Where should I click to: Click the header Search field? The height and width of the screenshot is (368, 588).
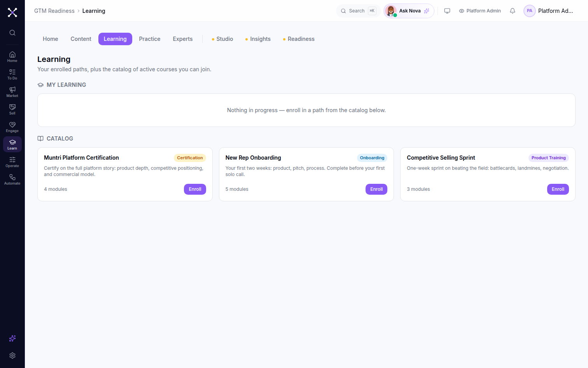click(358, 11)
